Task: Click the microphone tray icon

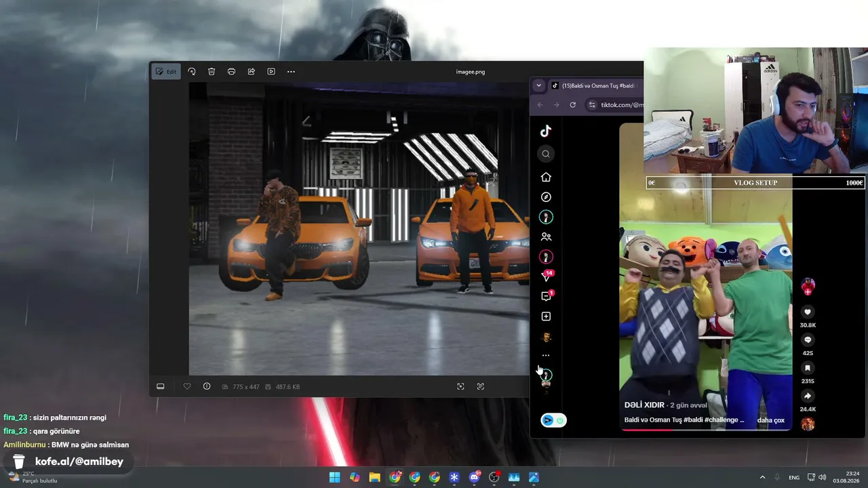Action: tap(777, 477)
